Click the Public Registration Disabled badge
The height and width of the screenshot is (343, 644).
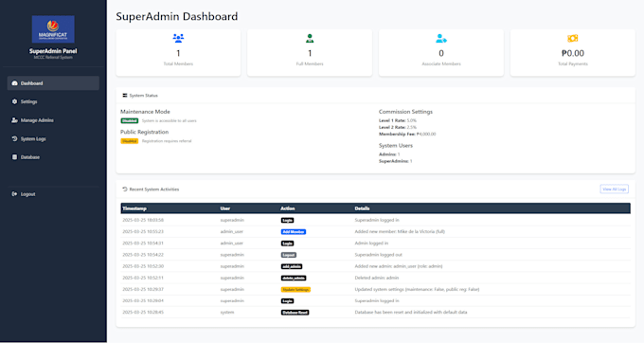tap(130, 141)
